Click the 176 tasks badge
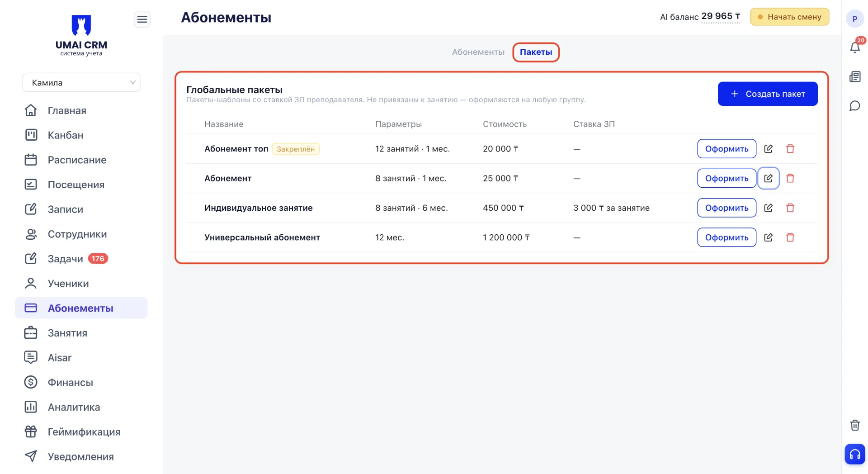The width and height of the screenshot is (868, 474). coord(98,259)
